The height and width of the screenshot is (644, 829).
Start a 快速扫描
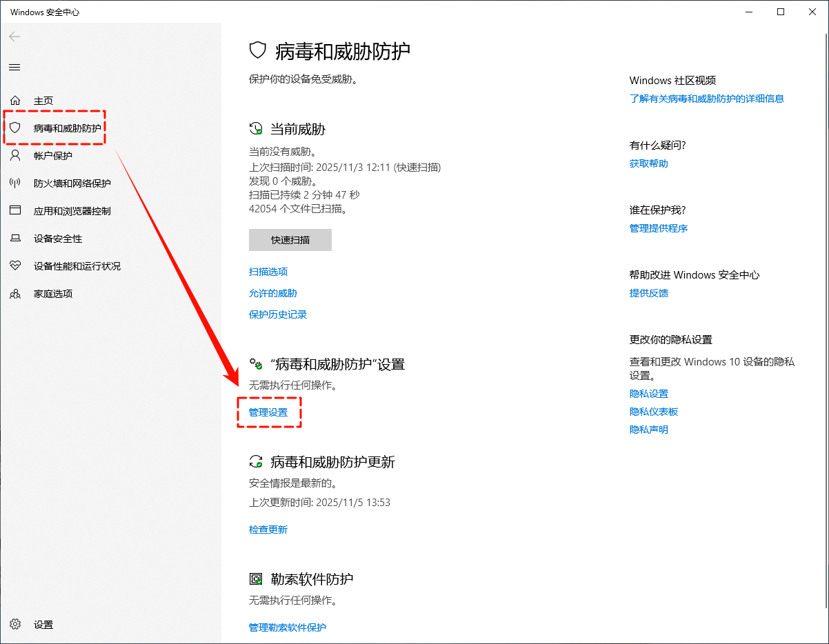pyautogui.click(x=290, y=239)
